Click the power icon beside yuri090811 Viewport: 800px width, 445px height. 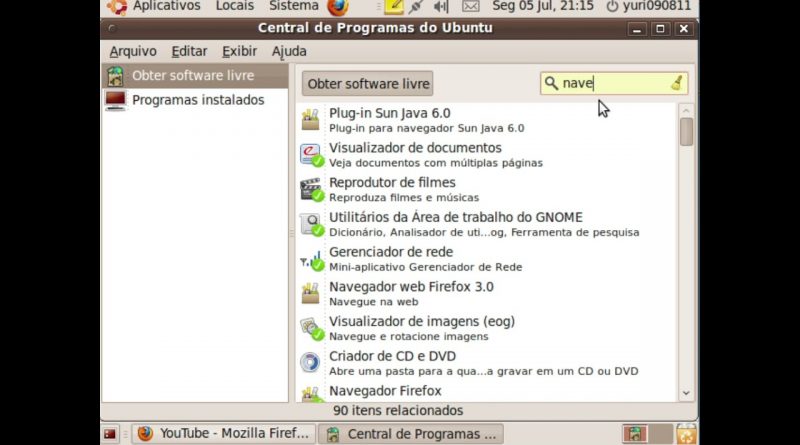pos(612,7)
